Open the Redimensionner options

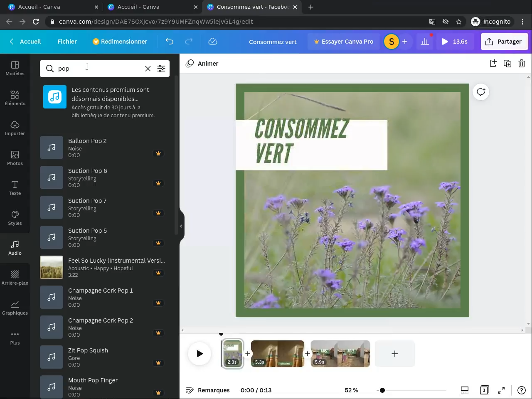120,42
